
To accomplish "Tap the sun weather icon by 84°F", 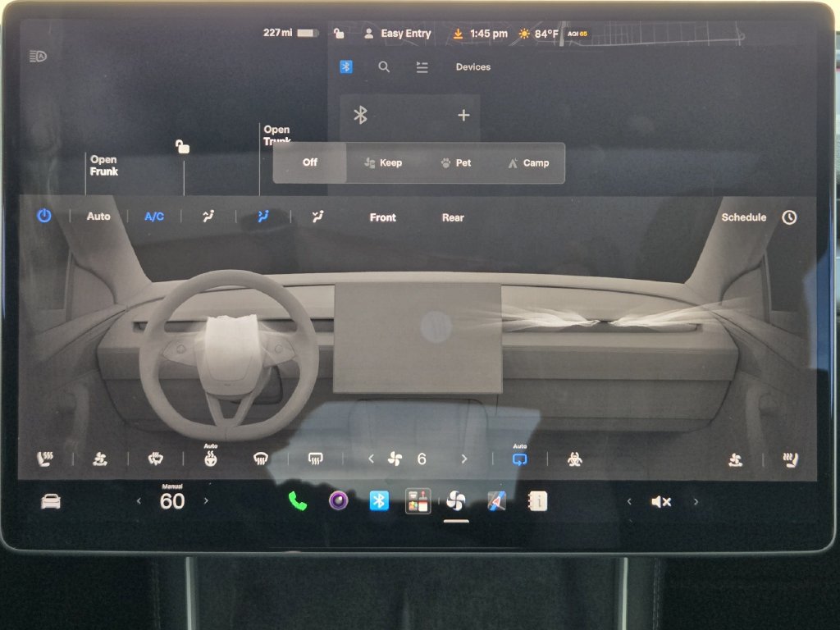I will pos(524,34).
